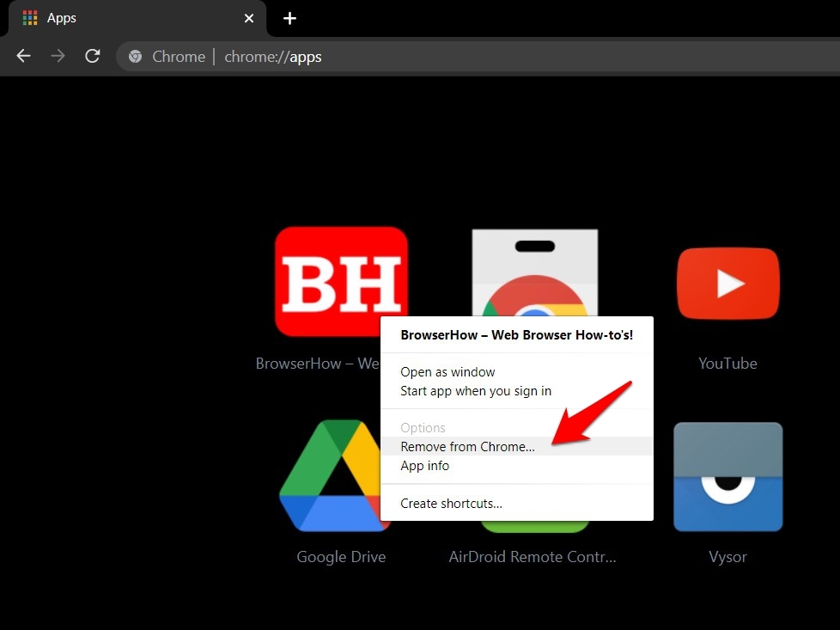
Task: Click the 'Google Drive' text label
Action: coord(341,557)
